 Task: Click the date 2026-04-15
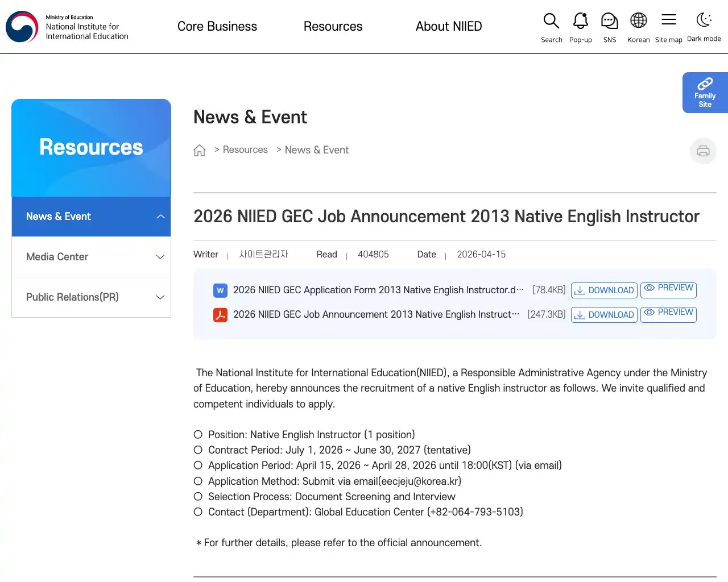click(x=481, y=255)
